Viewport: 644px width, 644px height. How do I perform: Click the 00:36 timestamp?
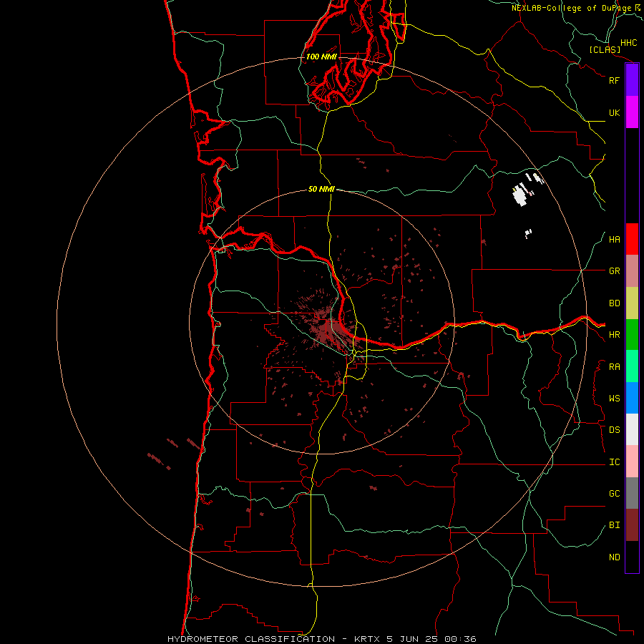point(460,639)
